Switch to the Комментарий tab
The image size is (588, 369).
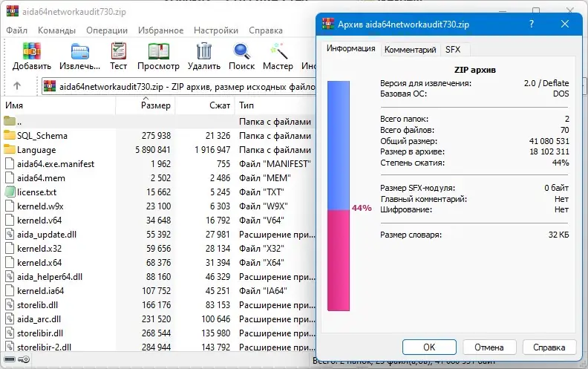point(411,50)
